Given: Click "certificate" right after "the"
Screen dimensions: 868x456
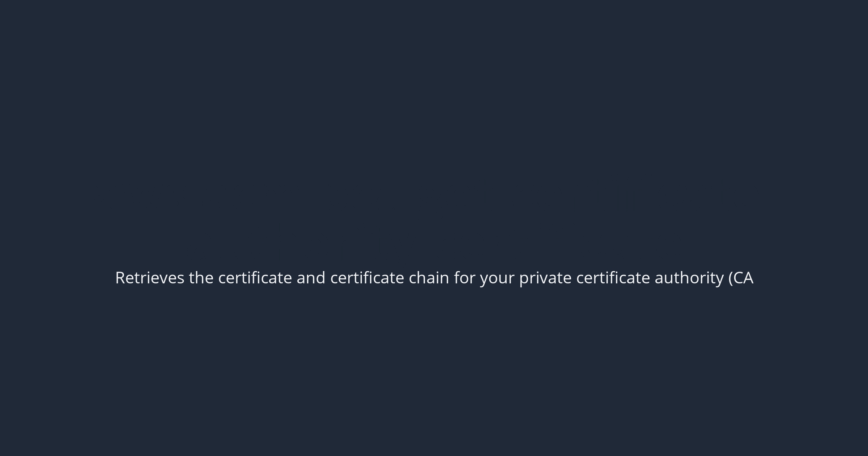Looking at the screenshot, I should click(x=255, y=278).
